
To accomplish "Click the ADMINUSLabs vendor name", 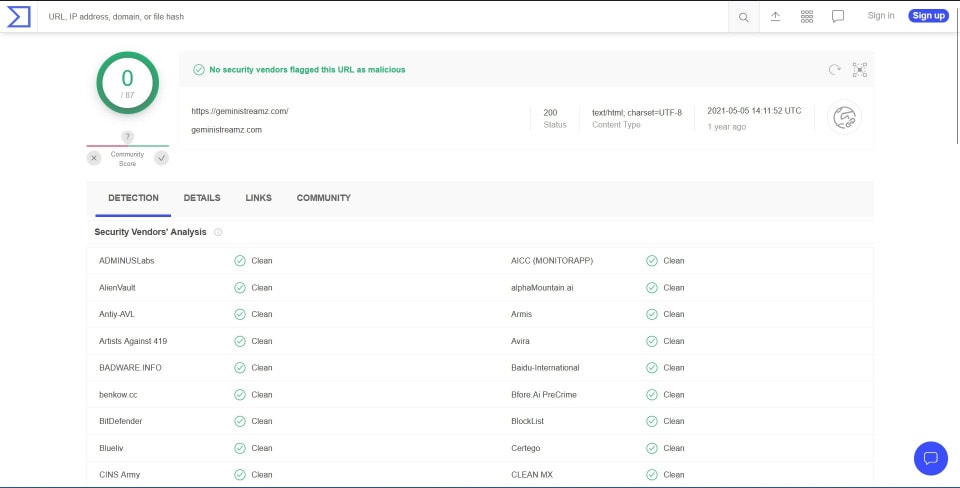I will [127, 261].
